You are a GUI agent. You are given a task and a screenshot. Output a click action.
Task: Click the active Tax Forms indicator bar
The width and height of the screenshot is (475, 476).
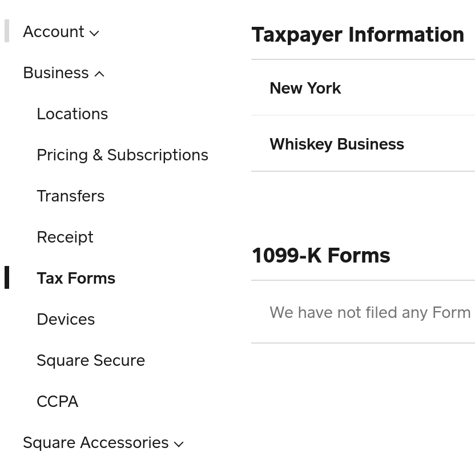(x=7, y=278)
